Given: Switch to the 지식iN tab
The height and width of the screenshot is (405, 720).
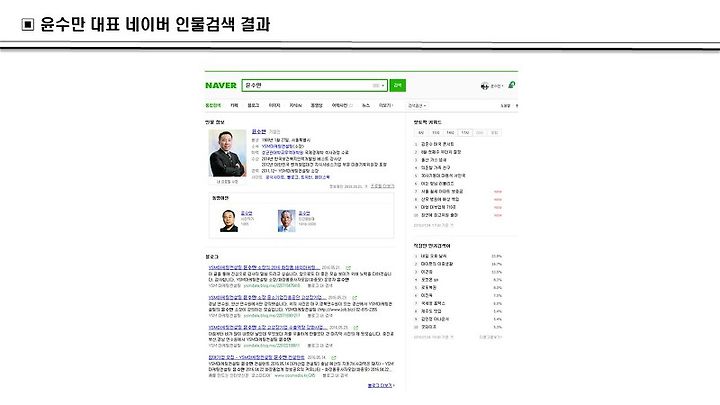Looking at the screenshot, I should click(x=295, y=106).
